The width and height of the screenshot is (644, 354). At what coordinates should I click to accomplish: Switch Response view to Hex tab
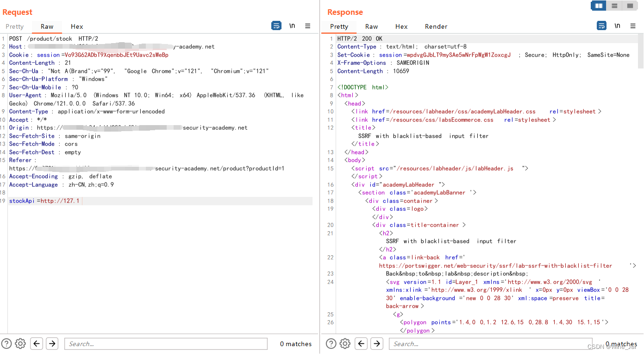401,26
